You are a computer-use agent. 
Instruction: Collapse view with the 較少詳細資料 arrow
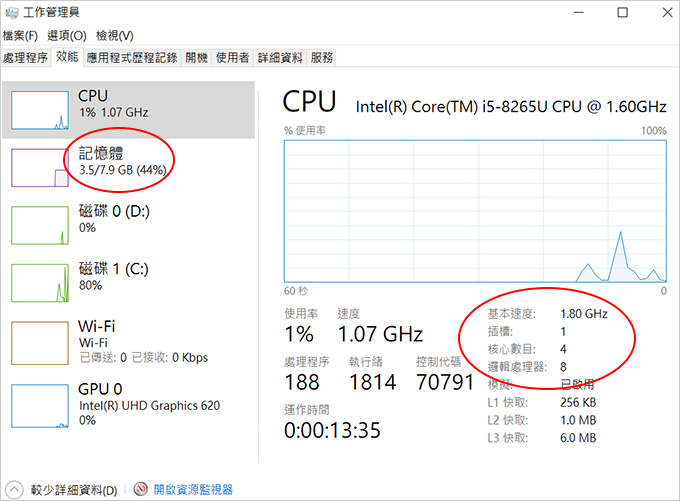click(14, 490)
